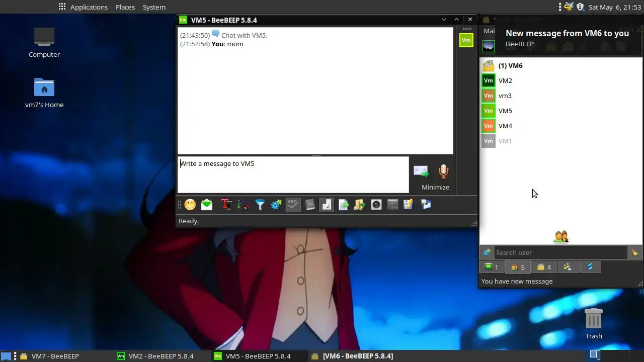Select user VM5 in user list
The height and width of the screenshot is (362, 644).
coord(561,111)
